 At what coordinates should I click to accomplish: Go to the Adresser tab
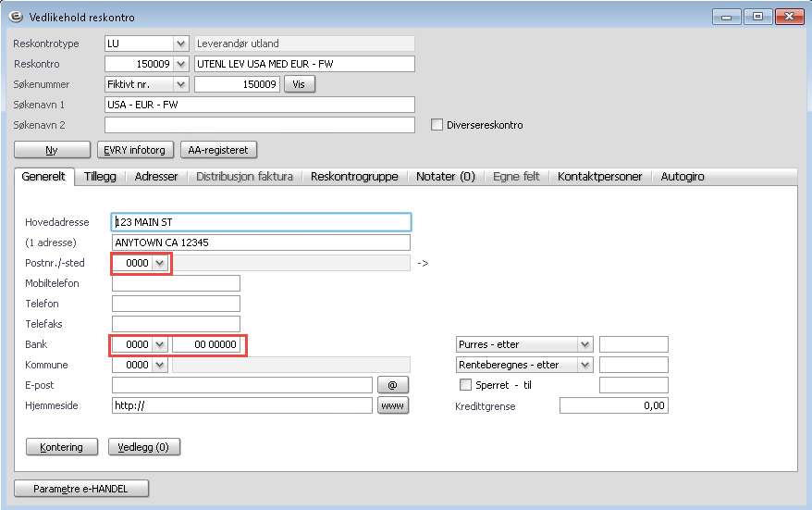tap(156, 176)
